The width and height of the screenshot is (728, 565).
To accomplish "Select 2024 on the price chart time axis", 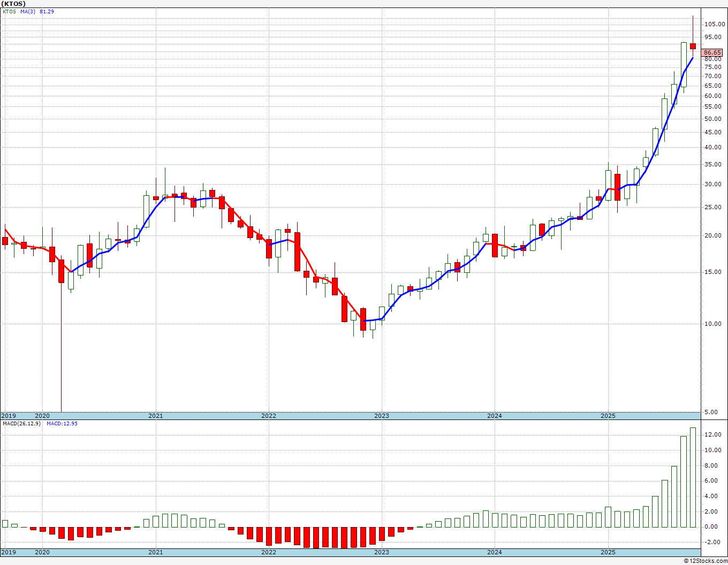I will 495,416.
